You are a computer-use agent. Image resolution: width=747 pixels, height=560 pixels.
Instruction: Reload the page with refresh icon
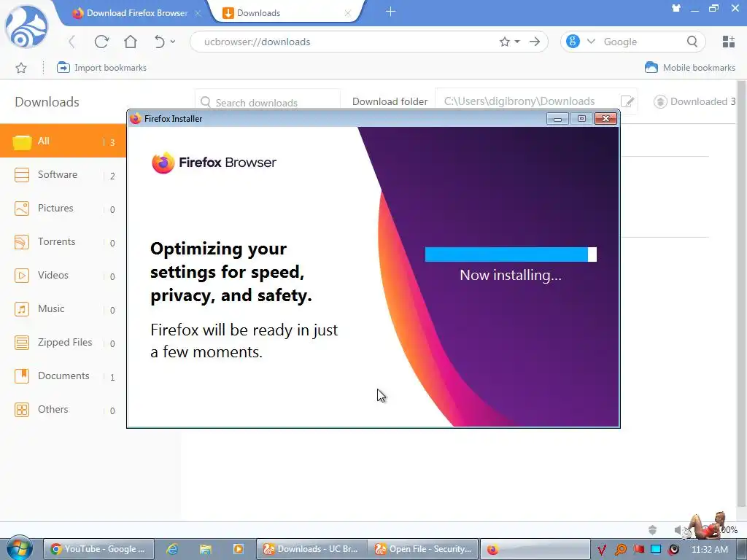point(101,42)
